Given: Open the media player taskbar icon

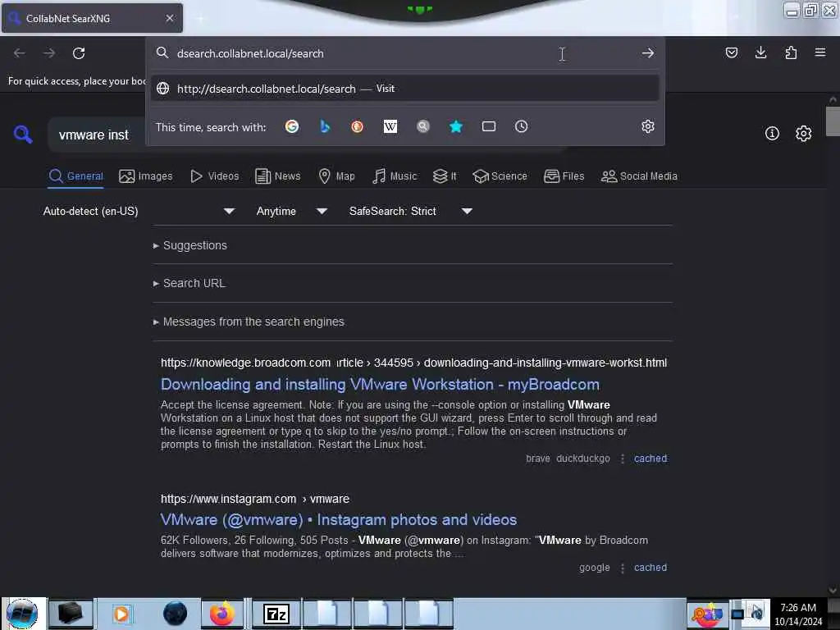Looking at the screenshot, I should coord(121,614).
